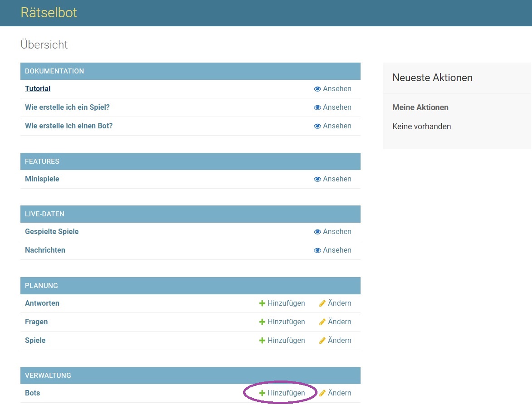Go to Rätselbot home via header title
Viewport: 532px width, 405px height.
click(49, 13)
